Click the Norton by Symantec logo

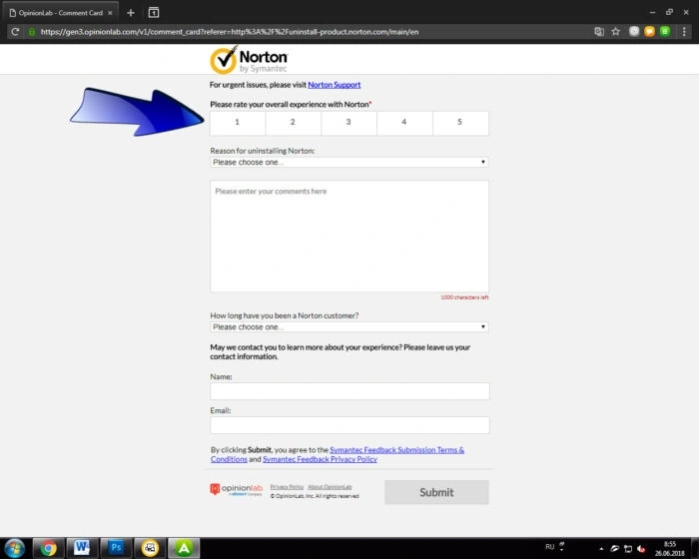[x=249, y=60]
